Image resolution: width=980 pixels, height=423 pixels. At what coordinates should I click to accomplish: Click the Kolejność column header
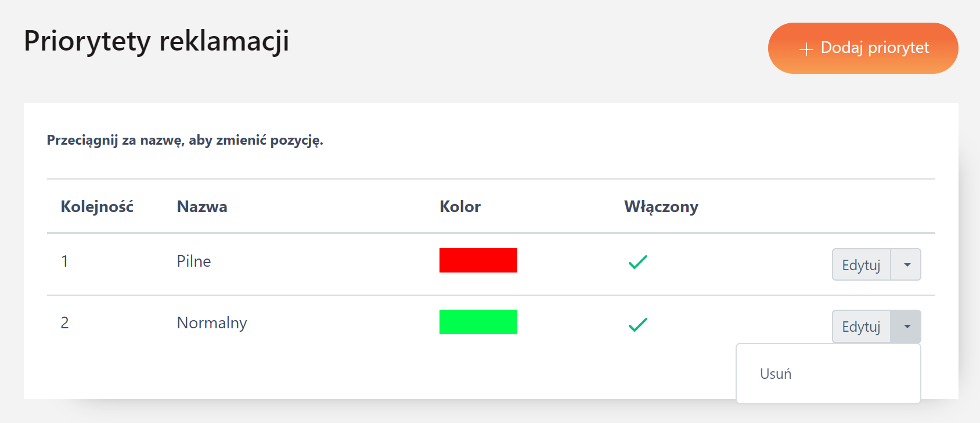tap(97, 207)
